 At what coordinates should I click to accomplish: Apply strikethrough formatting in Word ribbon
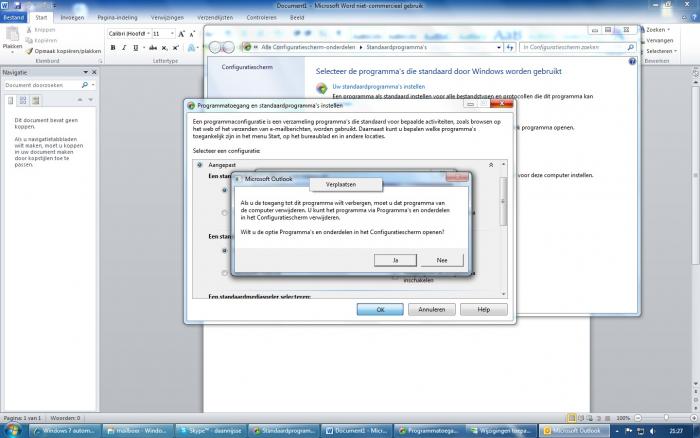(x=153, y=47)
